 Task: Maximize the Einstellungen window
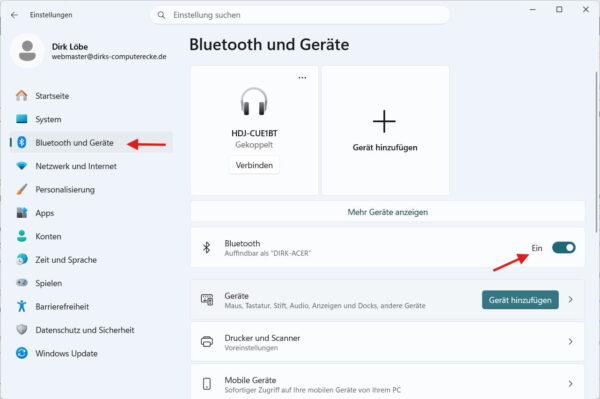coord(559,9)
